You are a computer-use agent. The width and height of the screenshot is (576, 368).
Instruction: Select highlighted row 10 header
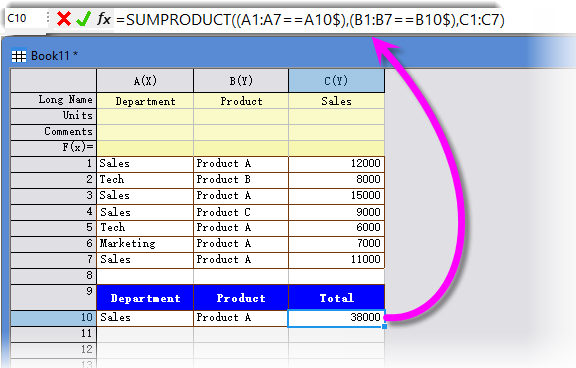click(54, 318)
